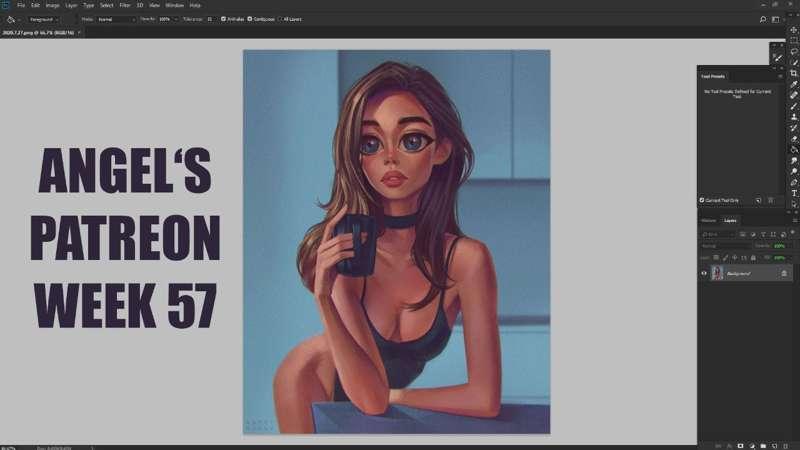Screen dimensions: 800x450
Task: Open the Mode dropdown set to Normal
Action: (116, 19)
